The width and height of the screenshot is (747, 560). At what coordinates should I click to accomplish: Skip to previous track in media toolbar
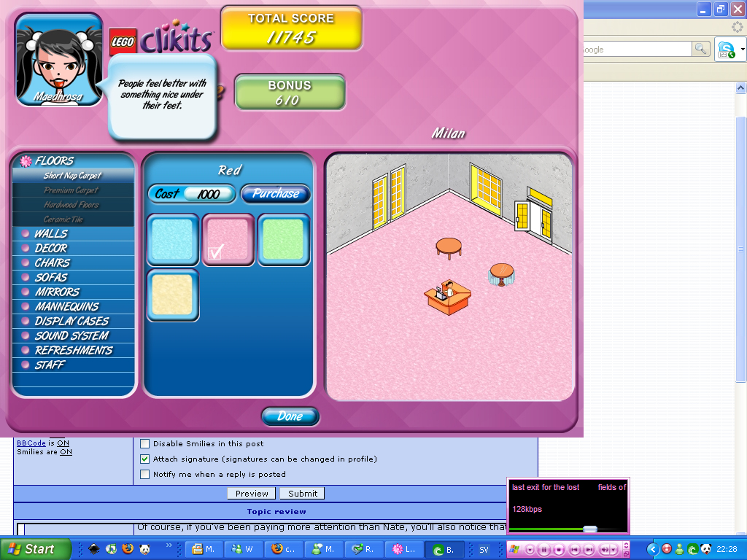pos(575,550)
